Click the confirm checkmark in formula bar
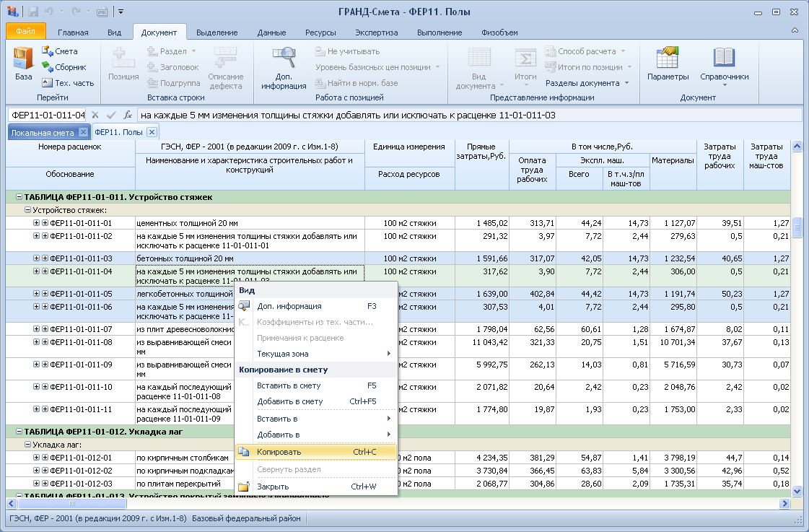 tap(111, 115)
